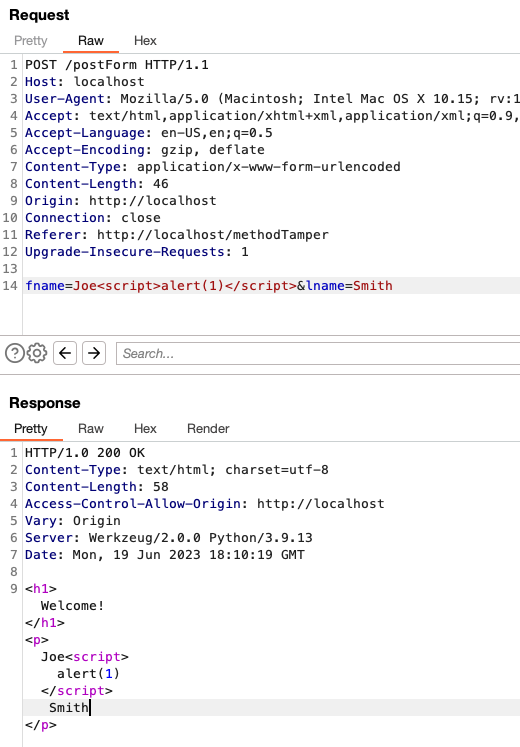Screen dimensions: 520x747
Task: Open the help question mark icon
Action: 15,353
